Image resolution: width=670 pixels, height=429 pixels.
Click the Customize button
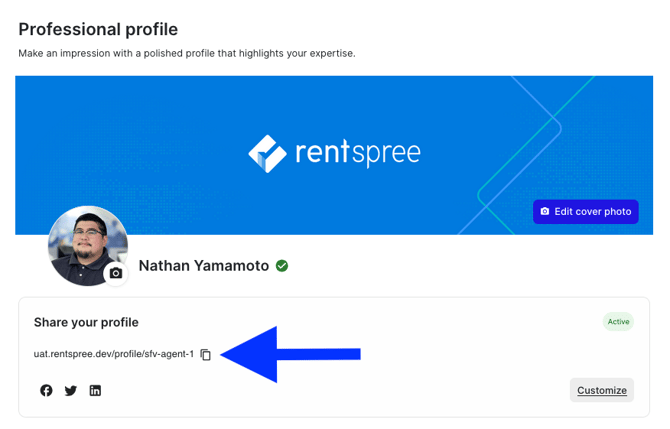pos(602,390)
